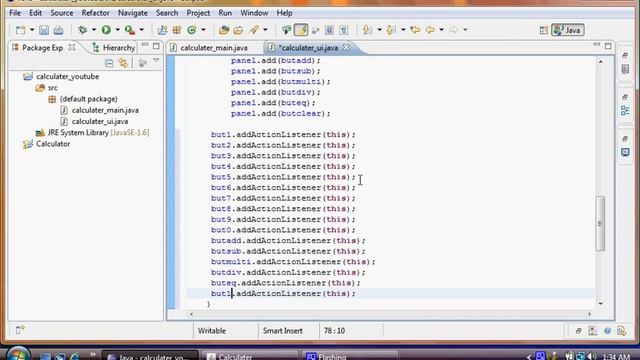Viewport: 640px width, 360px height.
Task: Go to next annotation icon
Action: [x=367, y=30]
